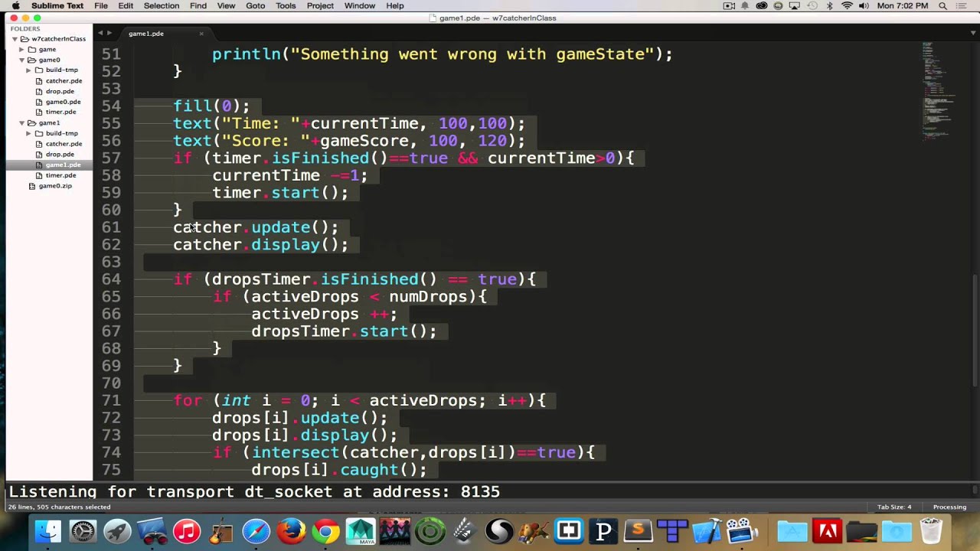This screenshot has height=551, width=980.
Task: Expand the game folder in sidebar
Action: pos(22,50)
